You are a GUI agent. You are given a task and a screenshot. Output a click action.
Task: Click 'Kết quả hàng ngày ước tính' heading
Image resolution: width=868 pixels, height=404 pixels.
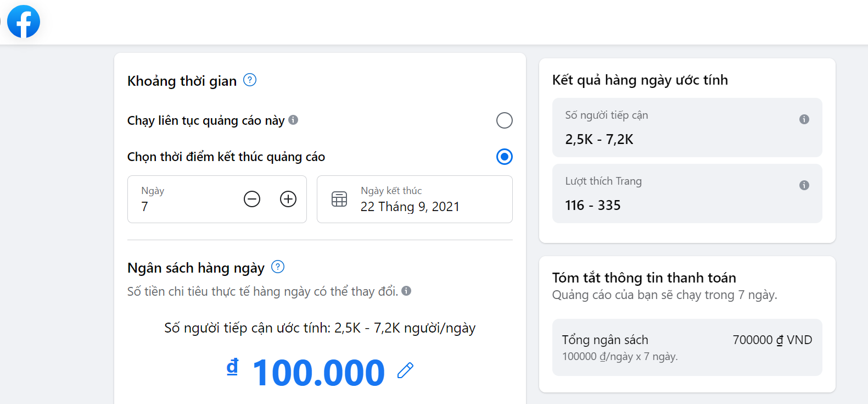click(640, 80)
